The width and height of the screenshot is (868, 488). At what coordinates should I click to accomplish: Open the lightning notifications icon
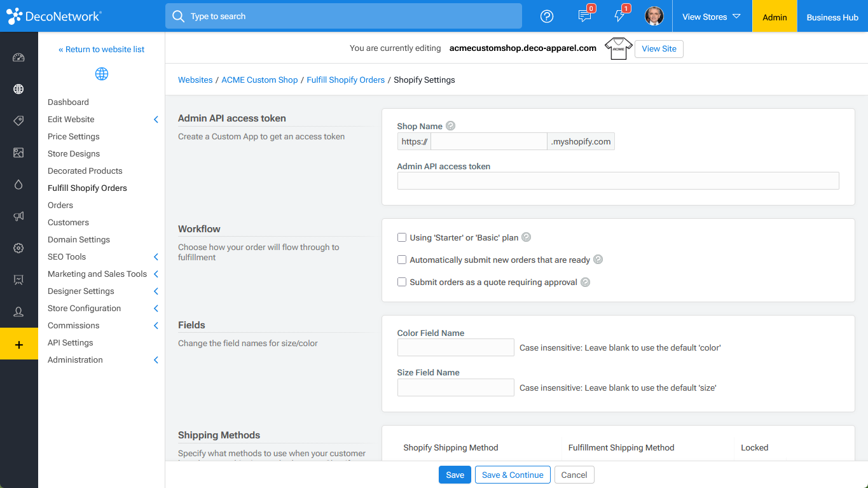(x=620, y=16)
